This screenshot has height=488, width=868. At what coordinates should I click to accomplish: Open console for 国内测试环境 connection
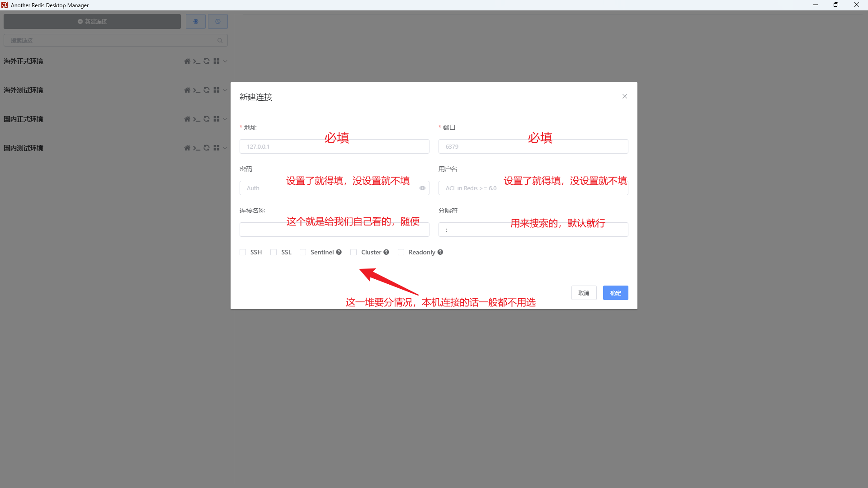(x=197, y=148)
